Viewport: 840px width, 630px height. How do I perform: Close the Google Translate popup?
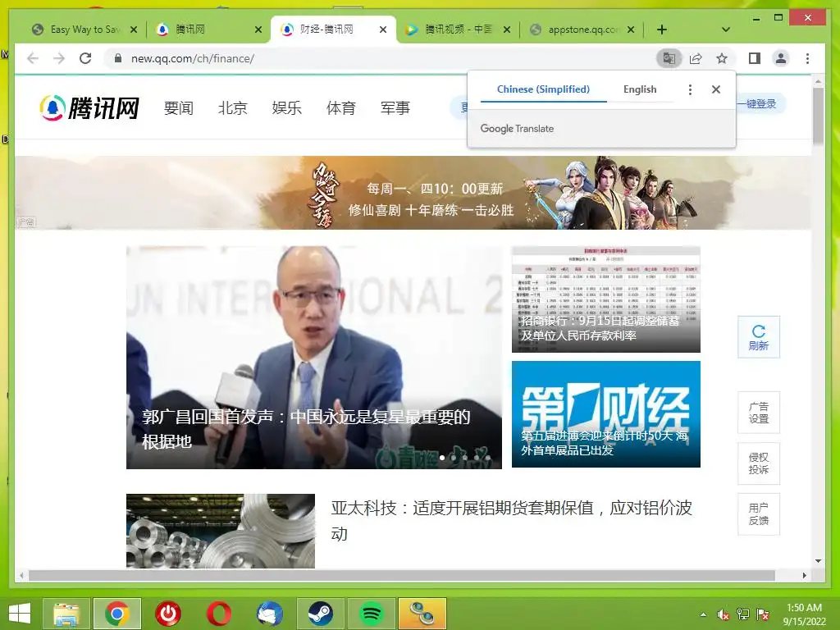coord(715,89)
